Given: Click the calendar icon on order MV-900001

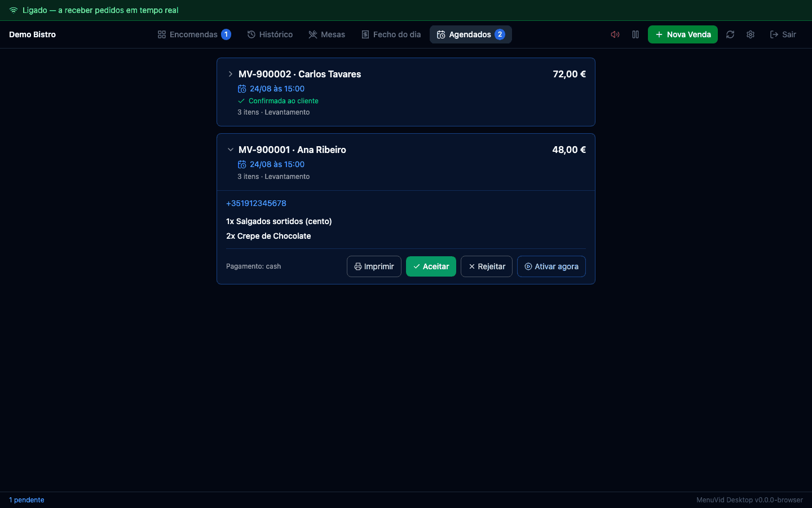Looking at the screenshot, I should tap(242, 164).
